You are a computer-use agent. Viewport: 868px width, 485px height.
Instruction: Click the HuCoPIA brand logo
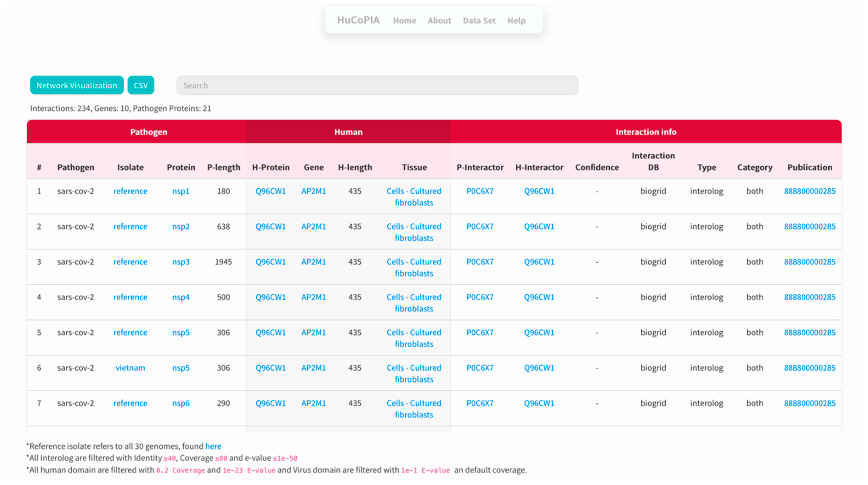point(358,20)
